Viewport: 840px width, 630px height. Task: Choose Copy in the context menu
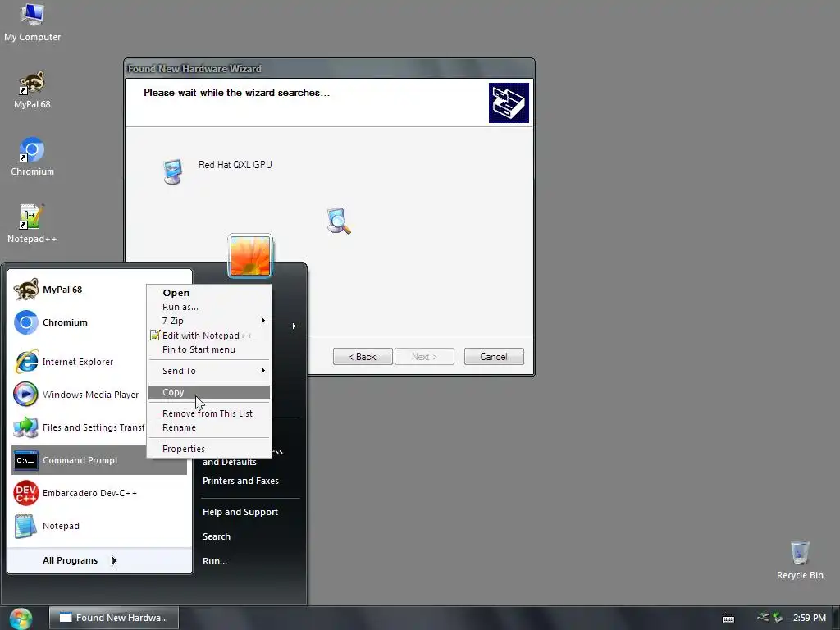coord(209,392)
